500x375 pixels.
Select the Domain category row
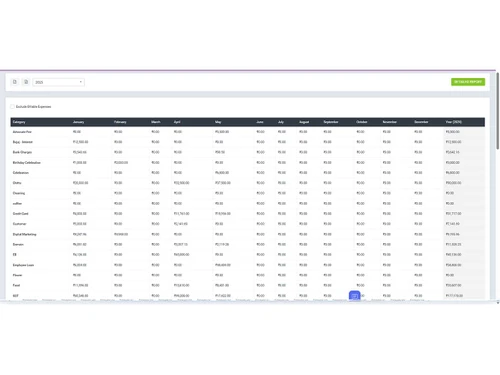tap(248, 244)
